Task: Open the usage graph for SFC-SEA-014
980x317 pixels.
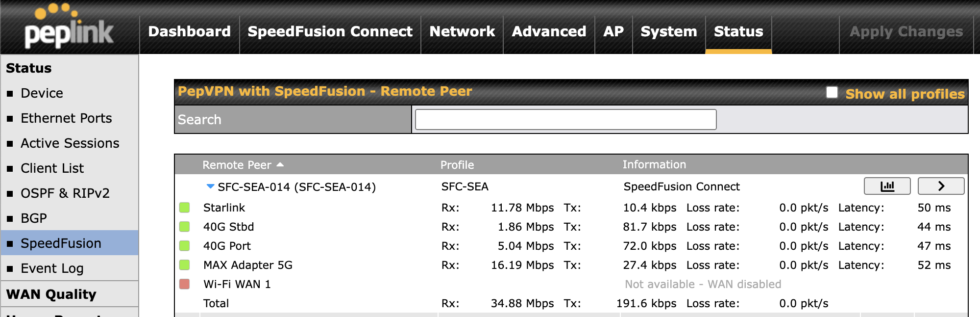Action: (x=887, y=186)
